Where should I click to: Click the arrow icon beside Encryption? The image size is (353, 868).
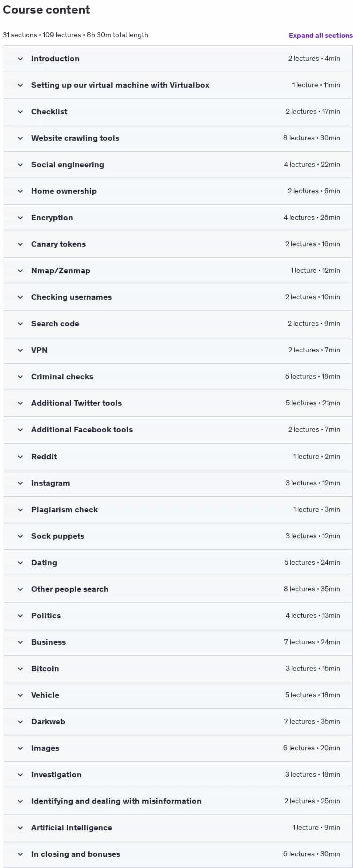tap(20, 218)
